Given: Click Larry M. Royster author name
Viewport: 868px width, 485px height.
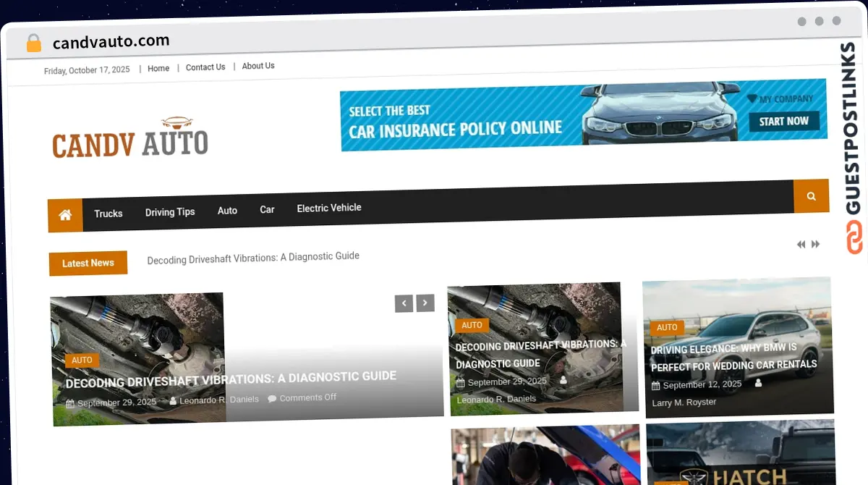Looking at the screenshot, I should point(684,402).
